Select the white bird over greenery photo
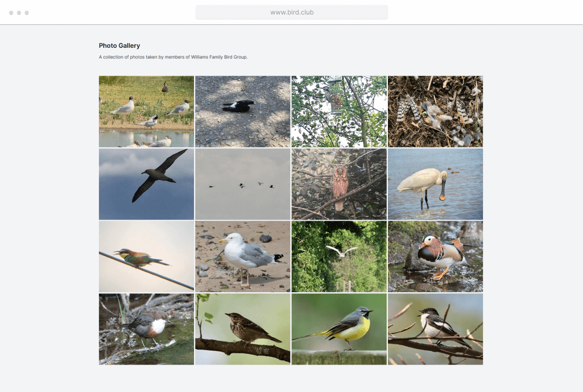 pyautogui.click(x=339, y=256)
